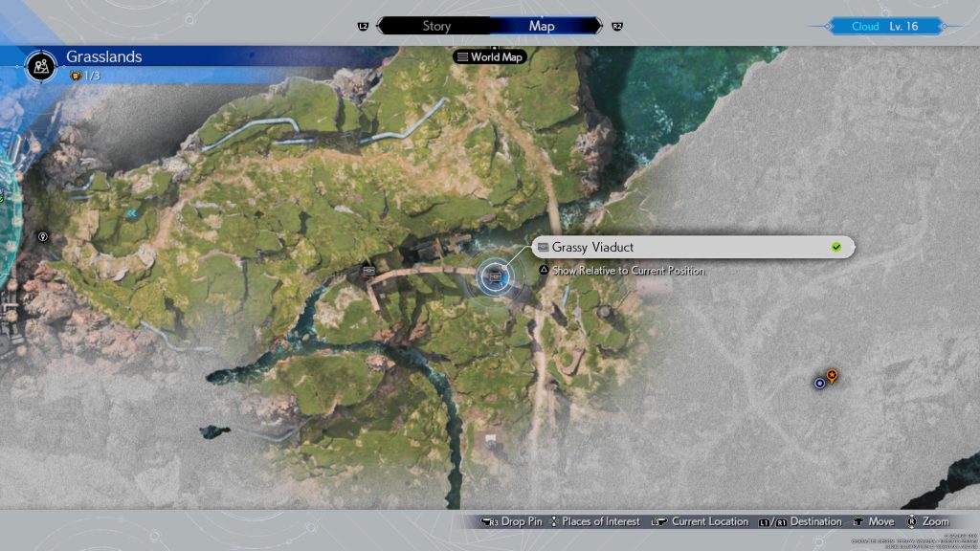Select the small marker left of the viaduct
This screenshot has height=551, width=980.
point(369,272)
